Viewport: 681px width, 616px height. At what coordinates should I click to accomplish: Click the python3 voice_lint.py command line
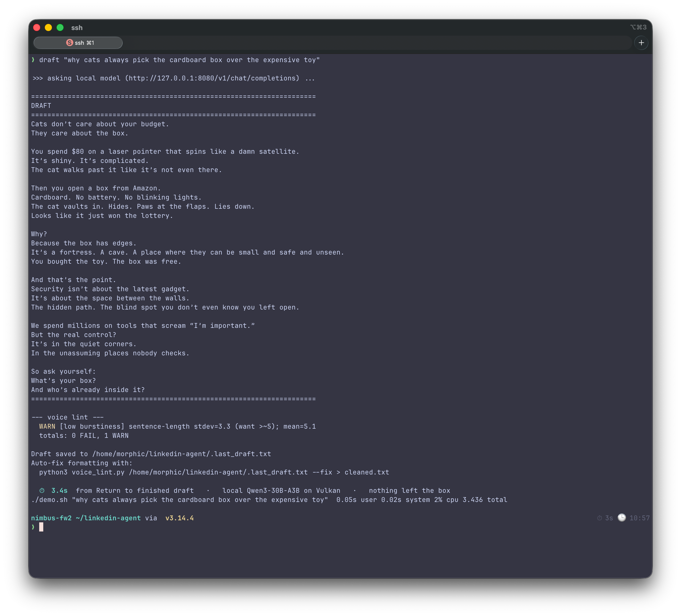coord(214,472)
